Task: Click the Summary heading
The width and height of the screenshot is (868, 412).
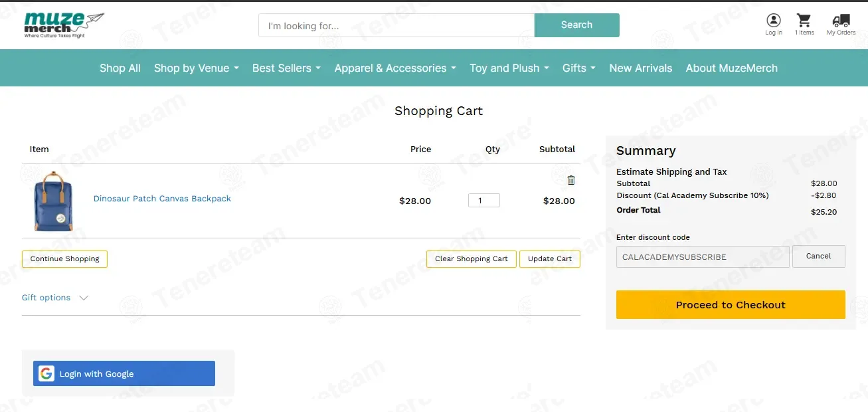Action: click(x=646, y=151)
